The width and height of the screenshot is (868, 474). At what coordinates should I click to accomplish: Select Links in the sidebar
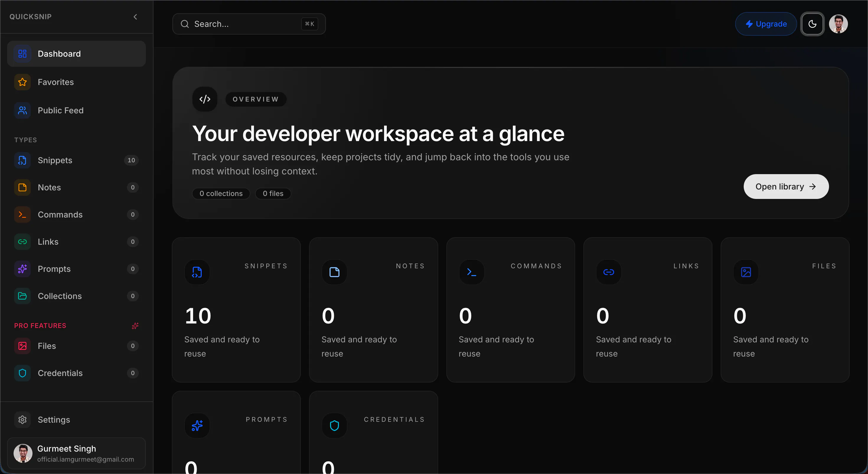pyautogui.click(x=76, y=241)
